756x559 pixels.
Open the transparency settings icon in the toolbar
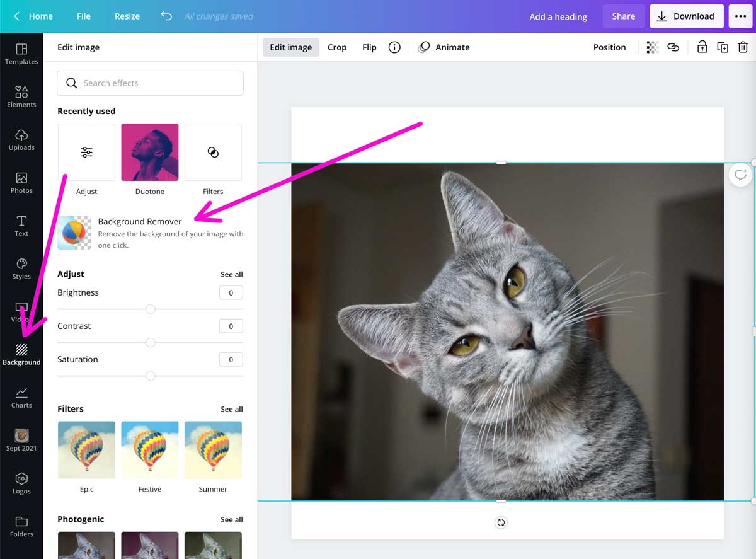[x=652, y=47]
